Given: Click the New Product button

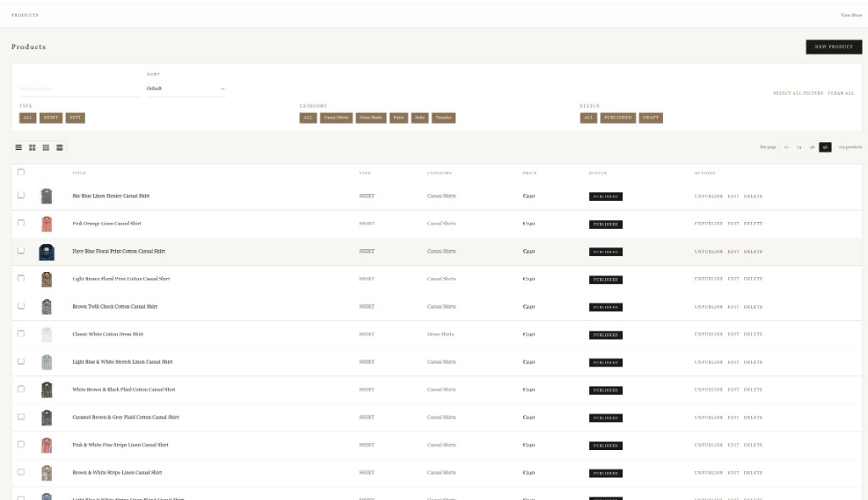Looking at the screenshot, I should tap(833, 47).
